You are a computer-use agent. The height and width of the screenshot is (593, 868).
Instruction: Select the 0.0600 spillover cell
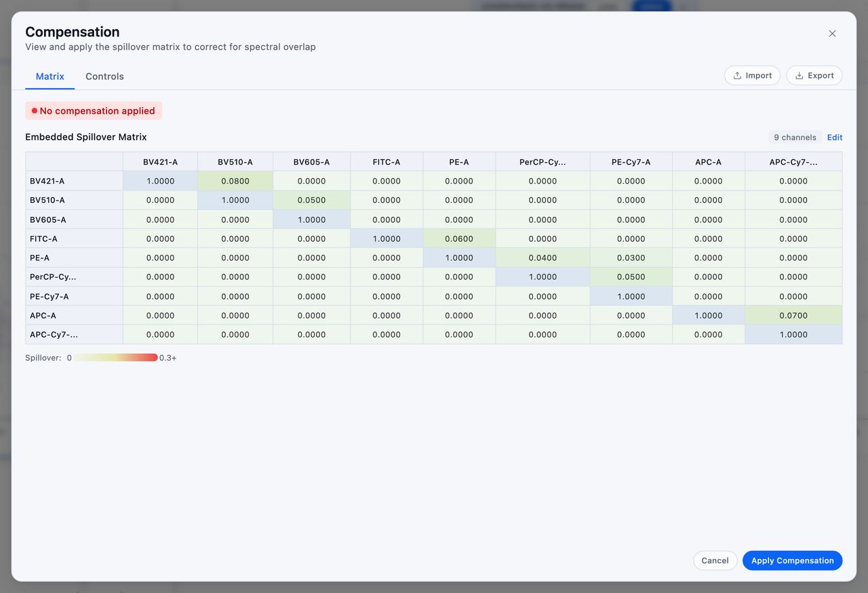(459, 239)
